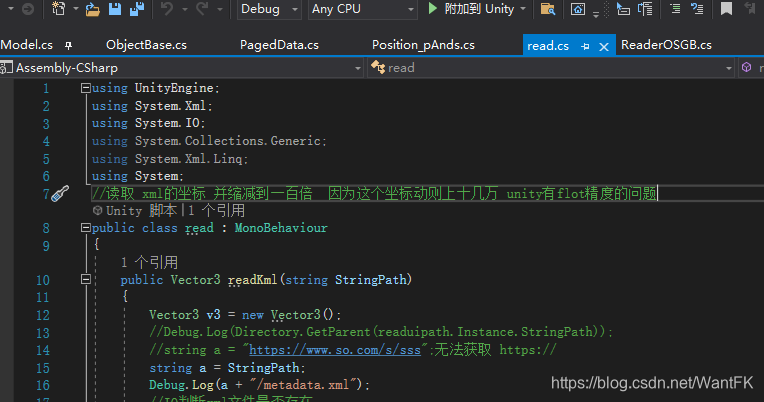Click the StringPath parameter on line 10
The image size is (764, 402).
click(x=370, y=280)
